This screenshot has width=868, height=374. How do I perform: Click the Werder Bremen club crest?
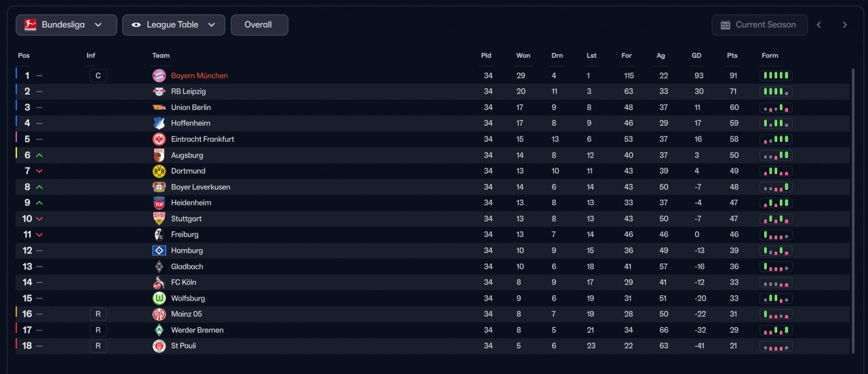point(159,330)
